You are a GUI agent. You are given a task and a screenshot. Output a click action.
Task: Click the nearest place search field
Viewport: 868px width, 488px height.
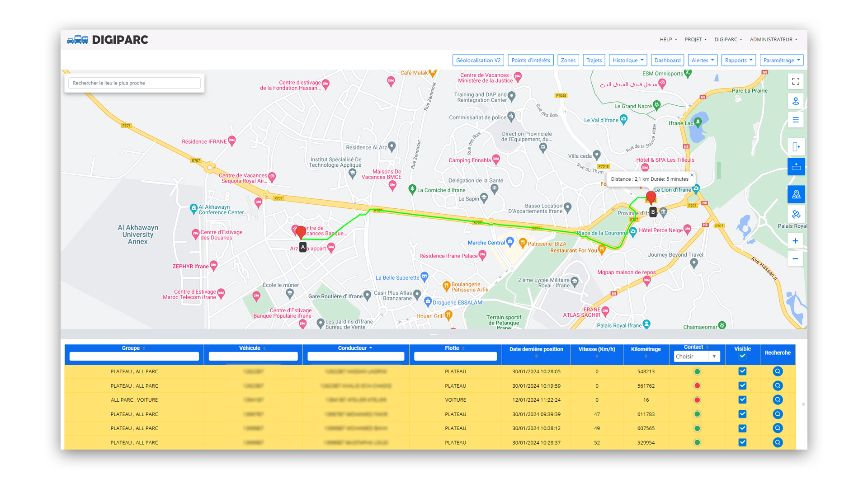134,83
